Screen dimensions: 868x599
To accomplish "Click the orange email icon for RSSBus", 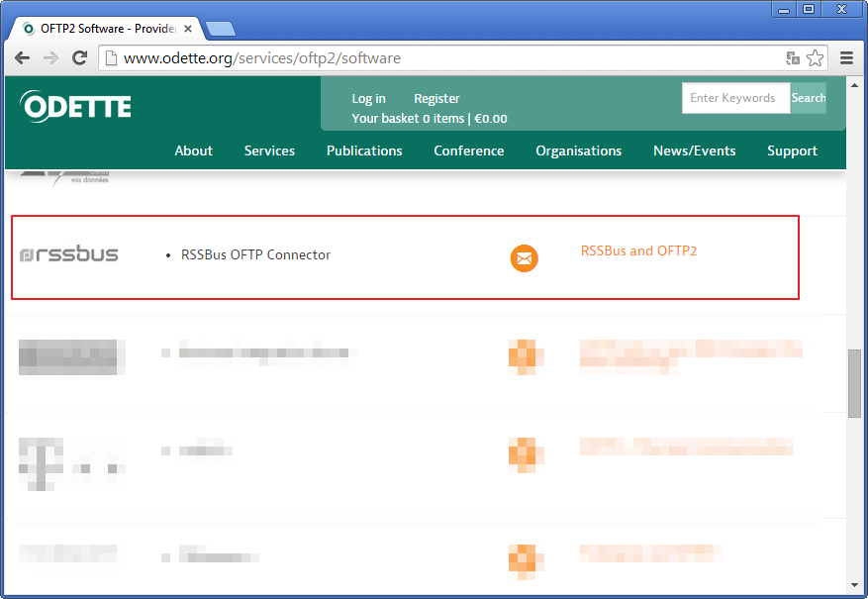I will (x=525, y=258).
